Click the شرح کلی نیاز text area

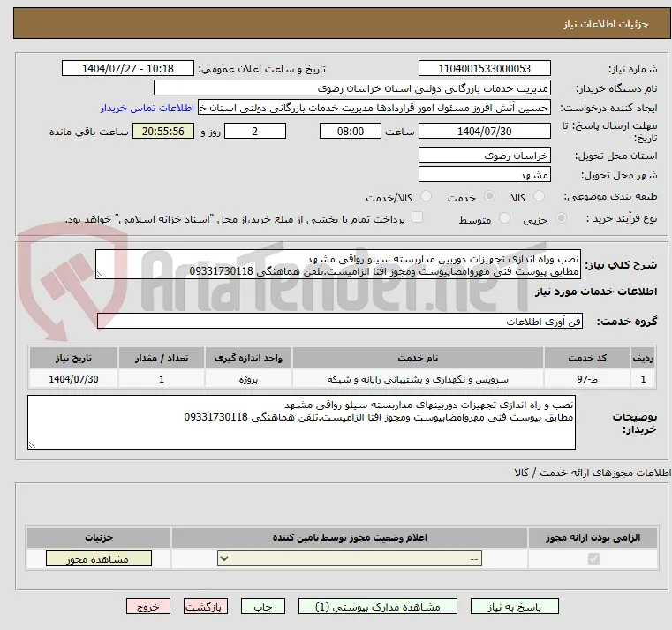coord(338,264)
